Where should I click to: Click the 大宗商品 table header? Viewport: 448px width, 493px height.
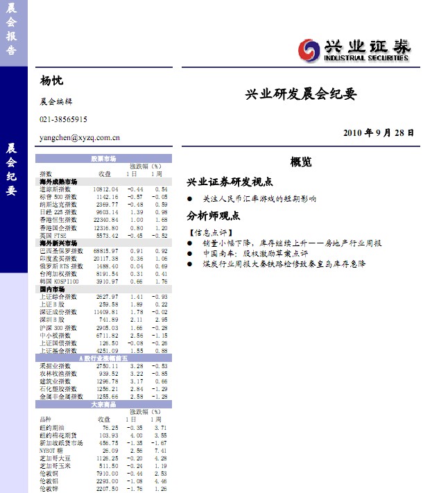104,404
